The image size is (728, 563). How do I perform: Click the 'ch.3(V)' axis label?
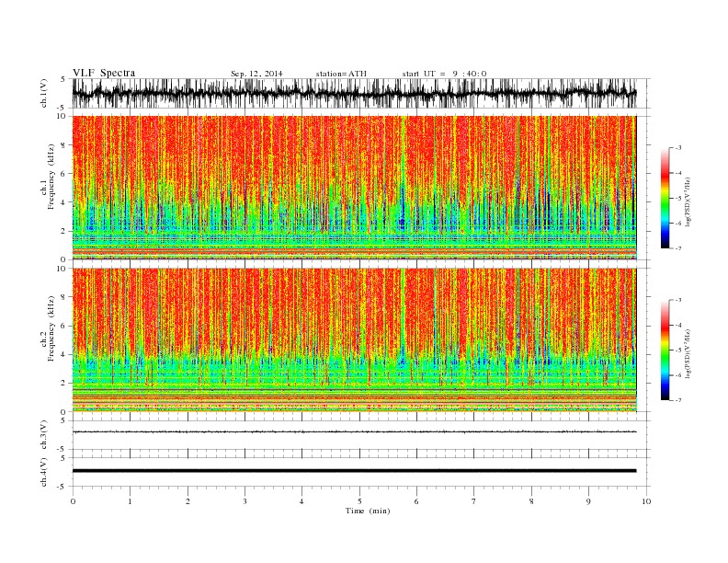(44, 435)
